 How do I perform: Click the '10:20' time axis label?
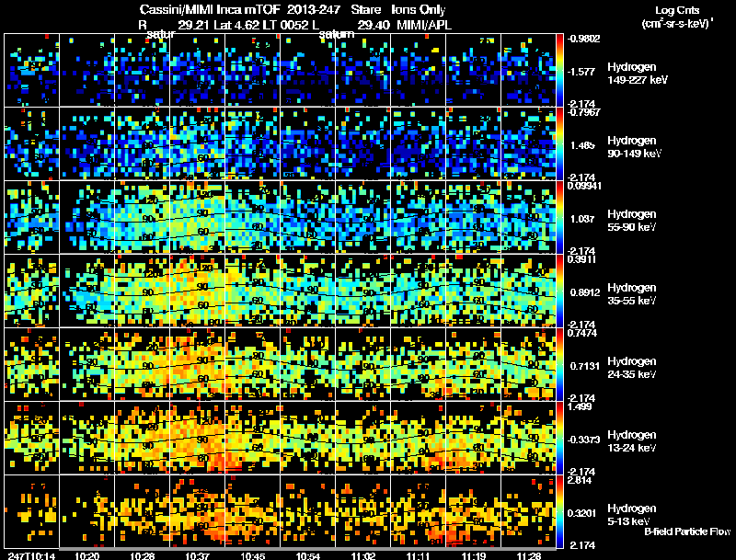pos(86,555)
